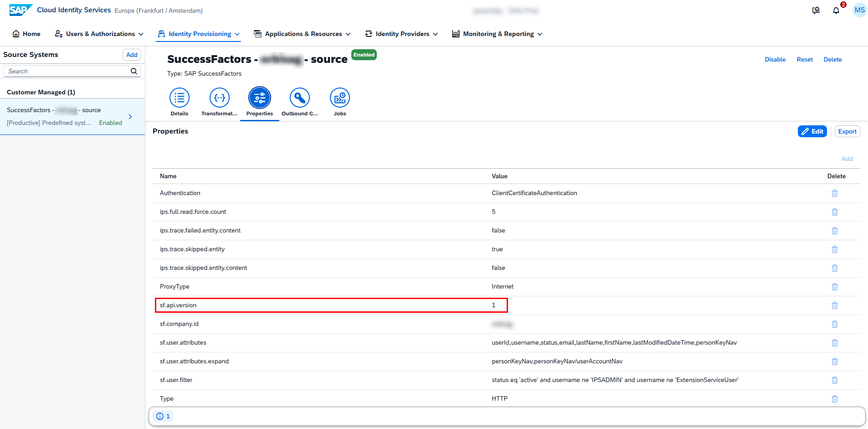Image resolution: width=868 pixels, height=429 pixels.
Task: Click the sf.user.filter value text
Action: (x=615, y=380)
